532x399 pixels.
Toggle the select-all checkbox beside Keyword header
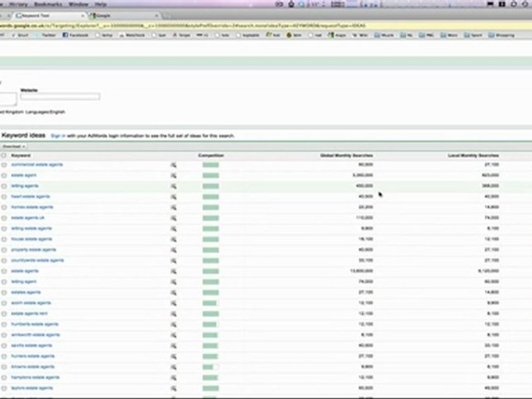(4, 155)
